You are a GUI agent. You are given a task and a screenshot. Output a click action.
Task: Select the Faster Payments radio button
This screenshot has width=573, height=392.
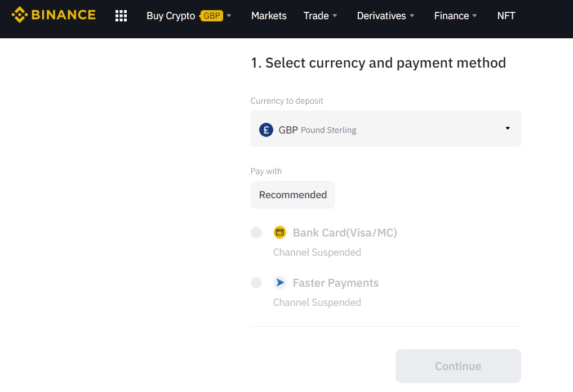pyautogui.click(x=256, y=282)
